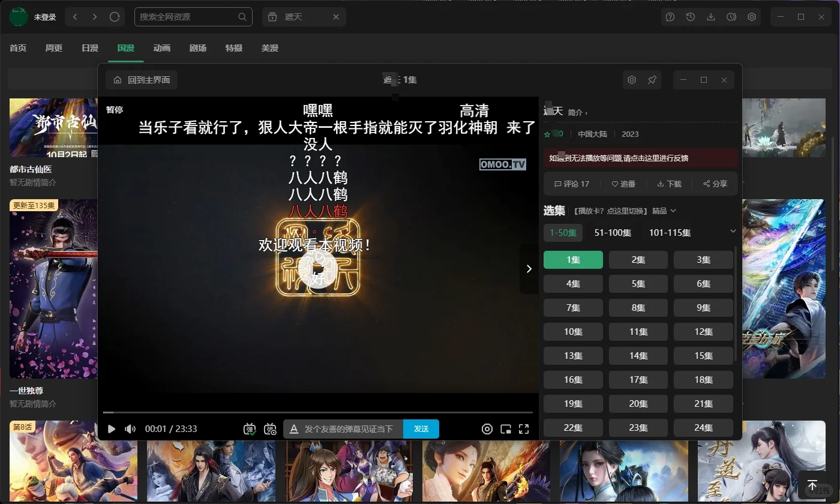Viewport: 840px width, 504px height.
Task: Pin the player window with pin icon
Action: tap(652, 79)
